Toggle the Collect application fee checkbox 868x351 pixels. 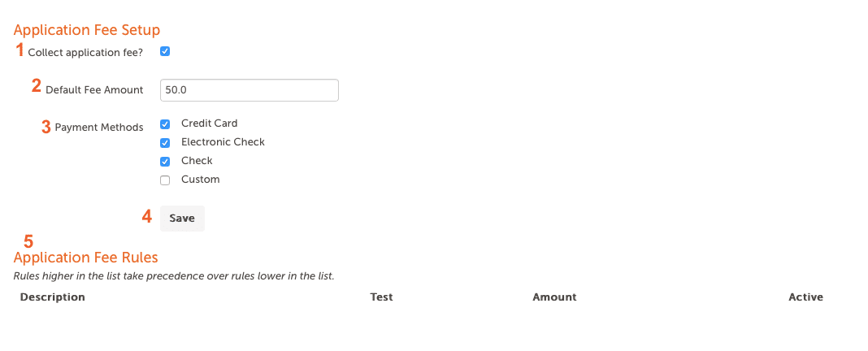164,51
